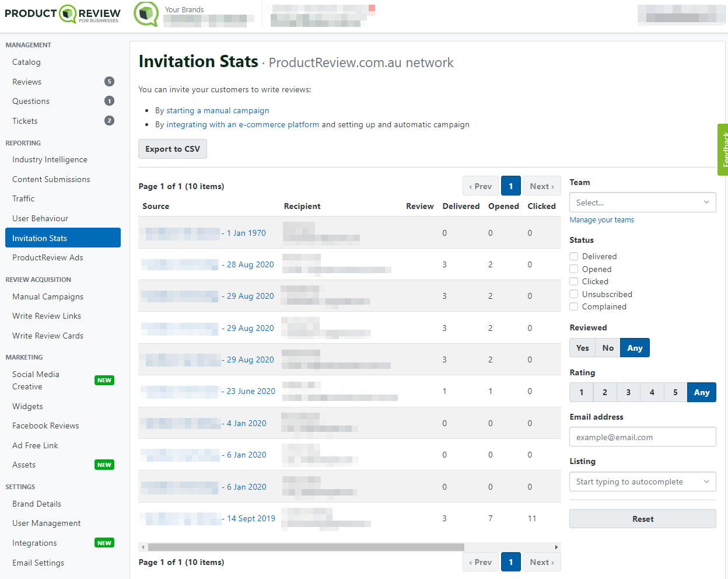Click the NEW badge beside Assets
The height and width of the screenshot is (579, 728).
point(104,465)
